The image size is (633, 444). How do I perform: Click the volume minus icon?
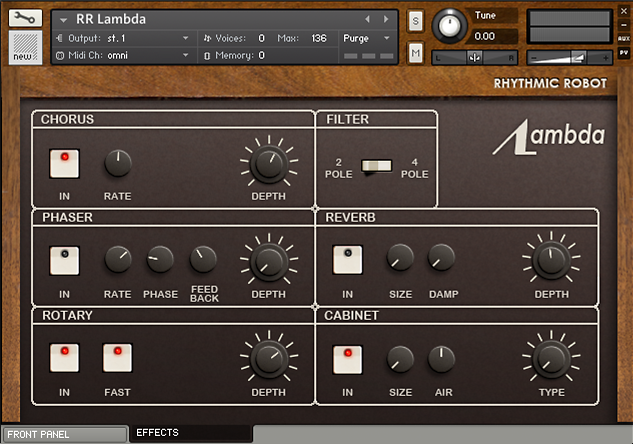534,59
